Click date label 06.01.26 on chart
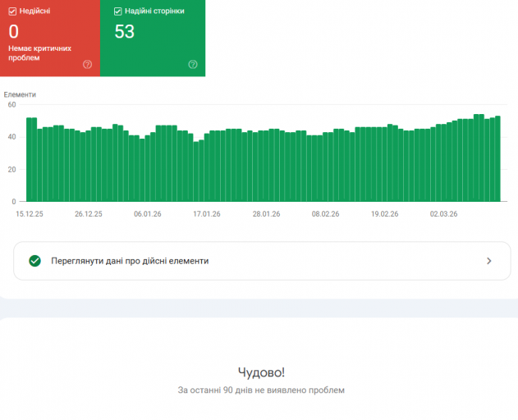 click(x=148, y=214)
